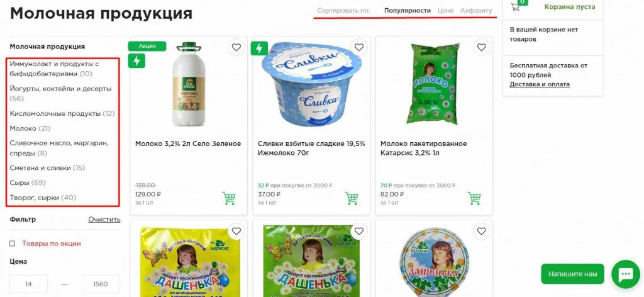Click the Очистить filter link
644x297 pixels.
coord(104,220)
